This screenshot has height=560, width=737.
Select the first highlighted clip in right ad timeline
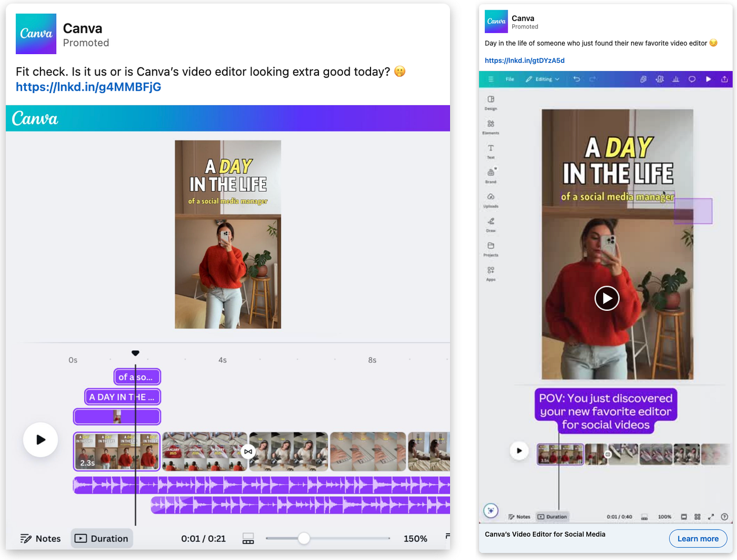[x=560, y=454]
